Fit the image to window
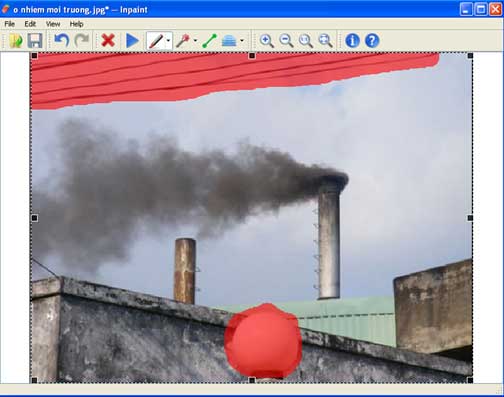Image resolution: width=504 pixels, height=397 pixels. pos(325,41)
